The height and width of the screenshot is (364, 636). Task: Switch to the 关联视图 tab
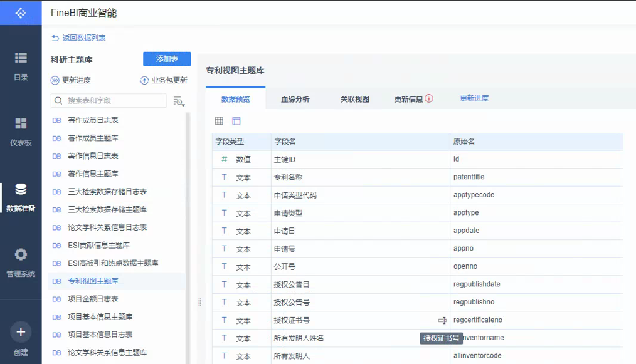coord(354,99)
